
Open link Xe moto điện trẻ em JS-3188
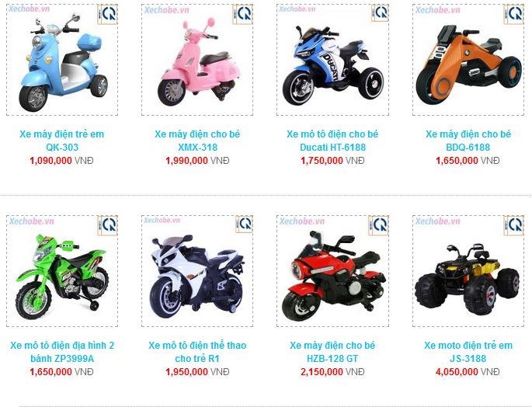pos(468,352)
